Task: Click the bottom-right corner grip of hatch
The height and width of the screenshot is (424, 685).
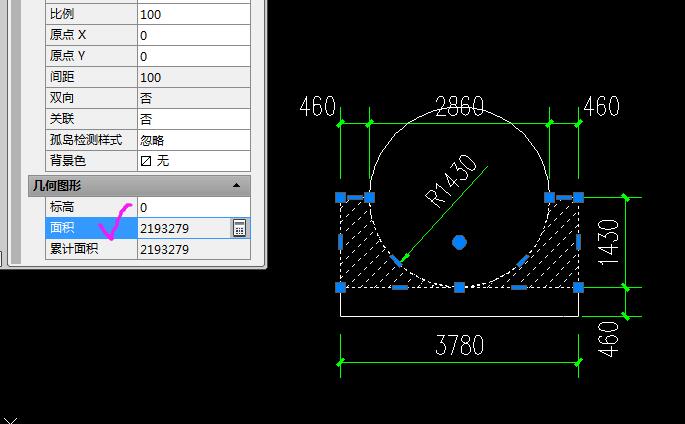Action: point(578,287)
